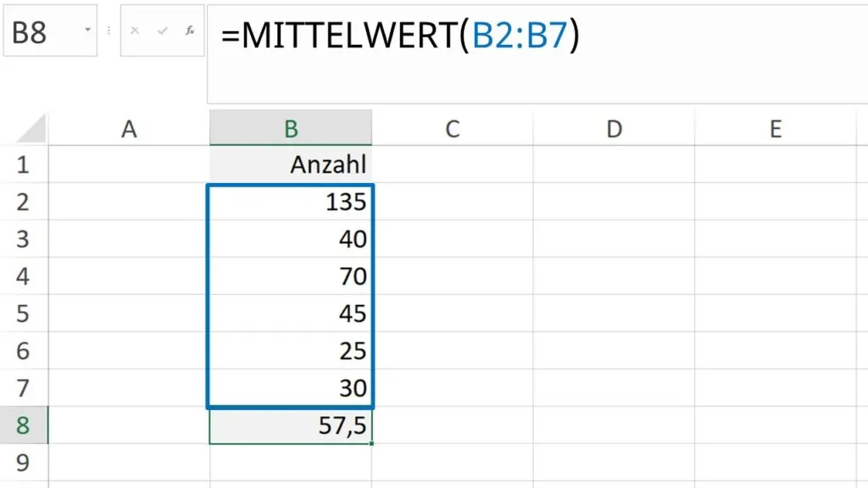This screenshot has width=868, height=488.
Task: Click cell A5 in column A
Action: pyautogui.click(x=129, y=314)
